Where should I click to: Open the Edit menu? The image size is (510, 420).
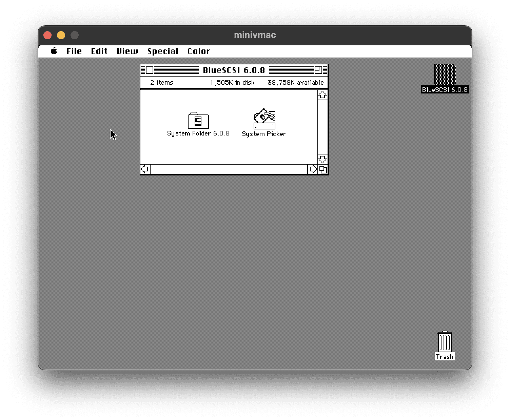click(99, 51)
